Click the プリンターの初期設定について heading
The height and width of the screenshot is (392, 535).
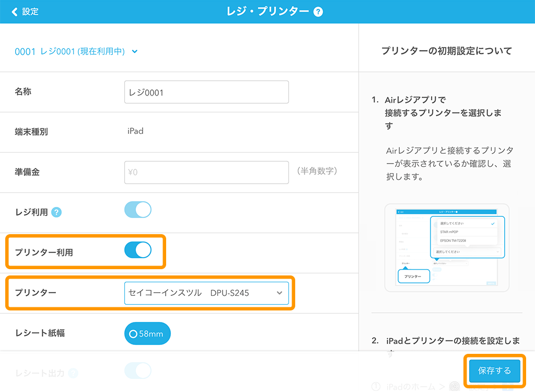(447, 51)
